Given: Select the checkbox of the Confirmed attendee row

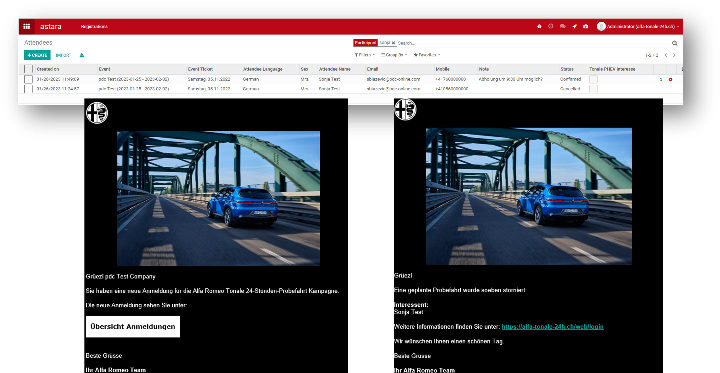Looking at the screenshot, I should (28, 79).
